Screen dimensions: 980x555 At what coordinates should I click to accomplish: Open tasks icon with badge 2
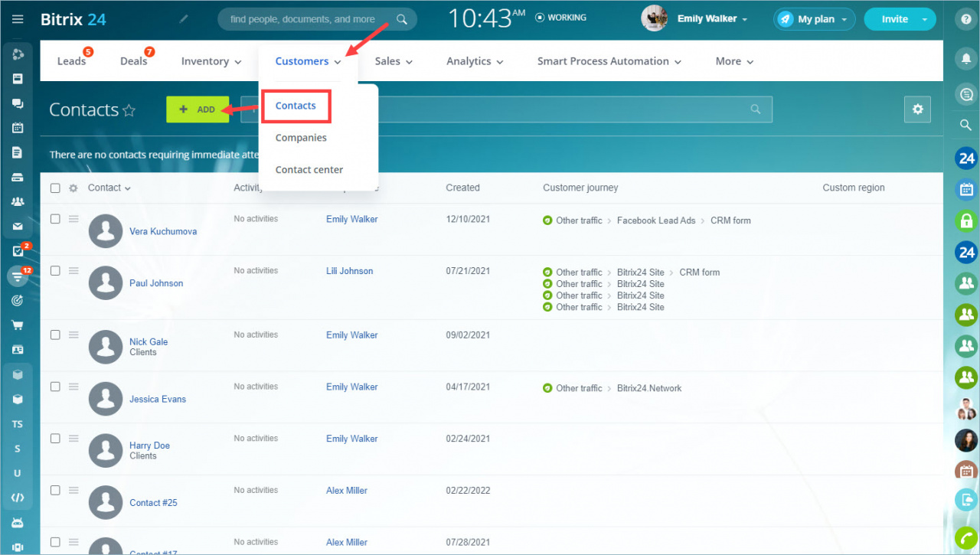click(x=18, y=251)
